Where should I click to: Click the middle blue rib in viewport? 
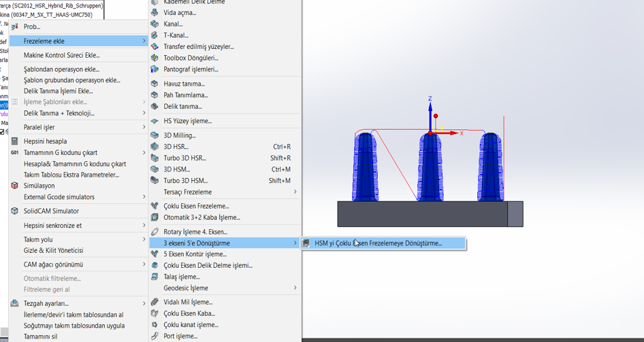tap(430, 170)
